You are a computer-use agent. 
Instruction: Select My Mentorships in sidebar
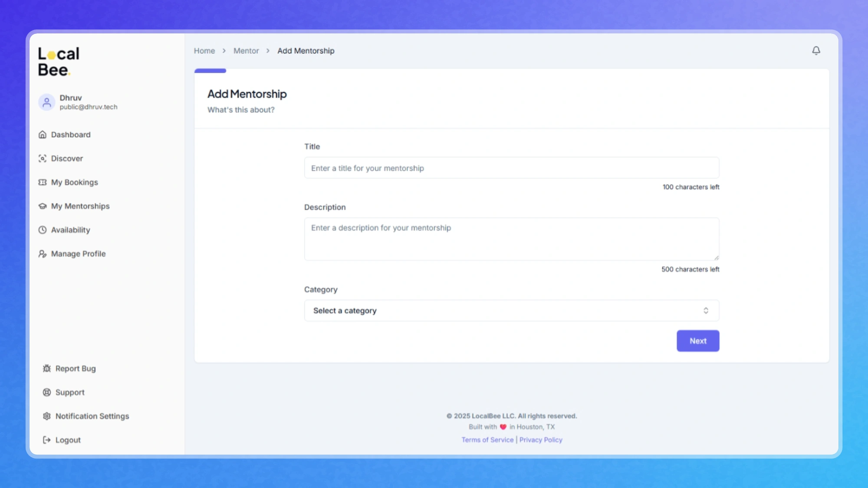pyautogui.click(x=80, y=206)
